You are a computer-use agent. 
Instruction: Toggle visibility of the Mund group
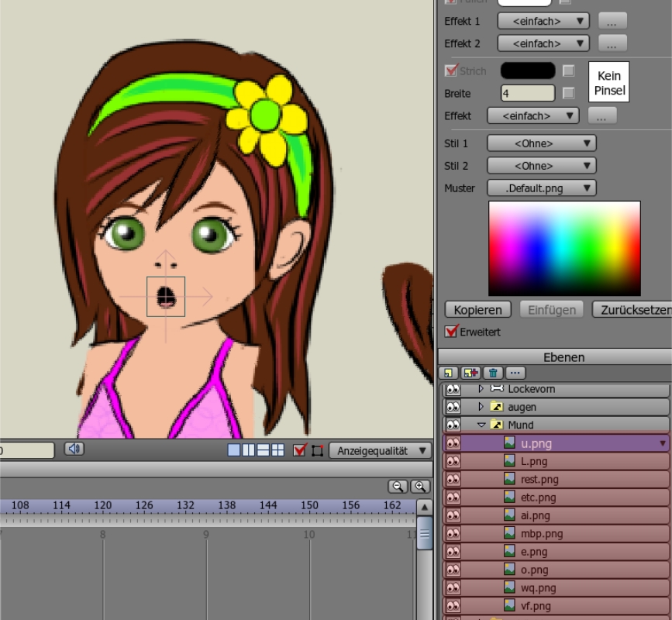[x=453, y=425]
